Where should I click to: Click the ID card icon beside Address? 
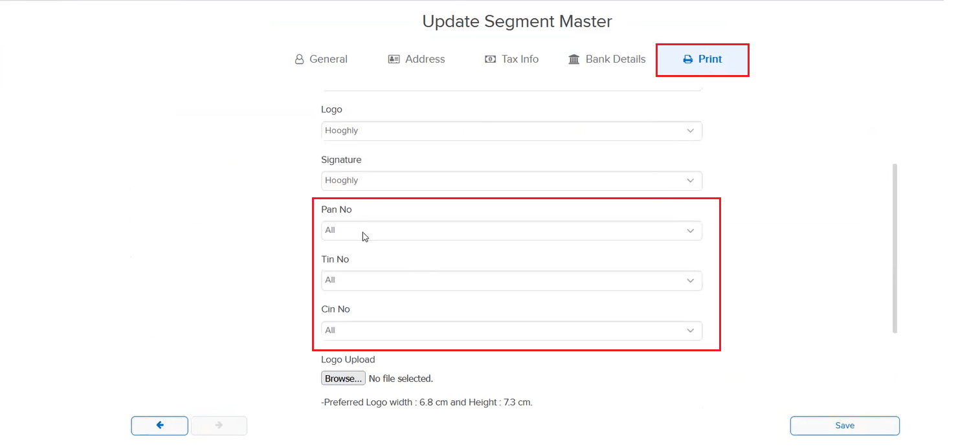click(394, 59)
